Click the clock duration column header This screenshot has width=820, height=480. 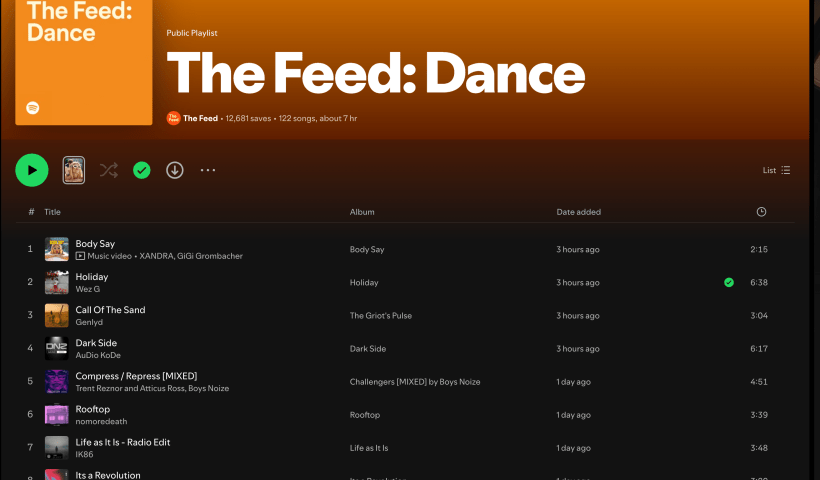pos(761,212)
